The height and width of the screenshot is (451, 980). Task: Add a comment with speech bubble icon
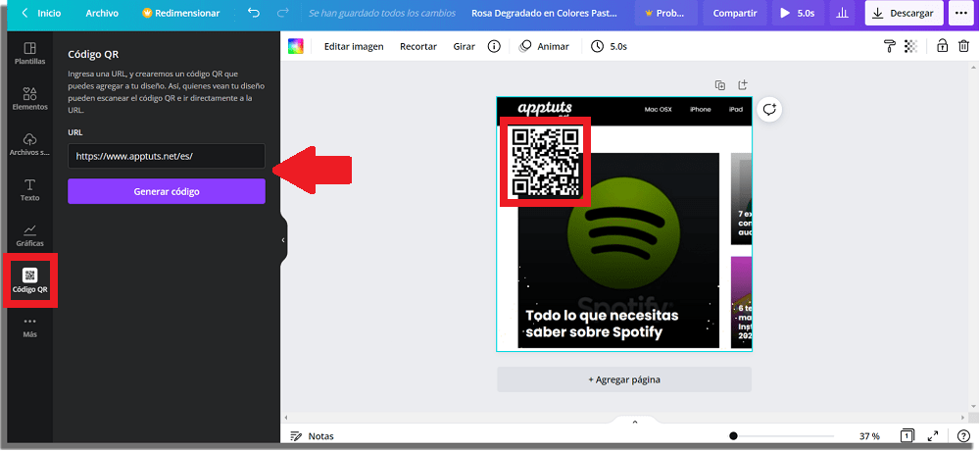(769, 110)
